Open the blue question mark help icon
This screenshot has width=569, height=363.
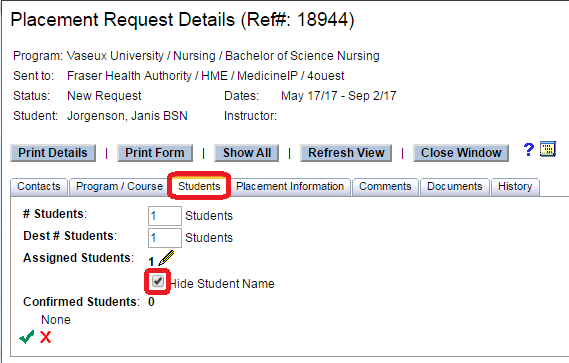pyautogui.click(x=529, y=150)
